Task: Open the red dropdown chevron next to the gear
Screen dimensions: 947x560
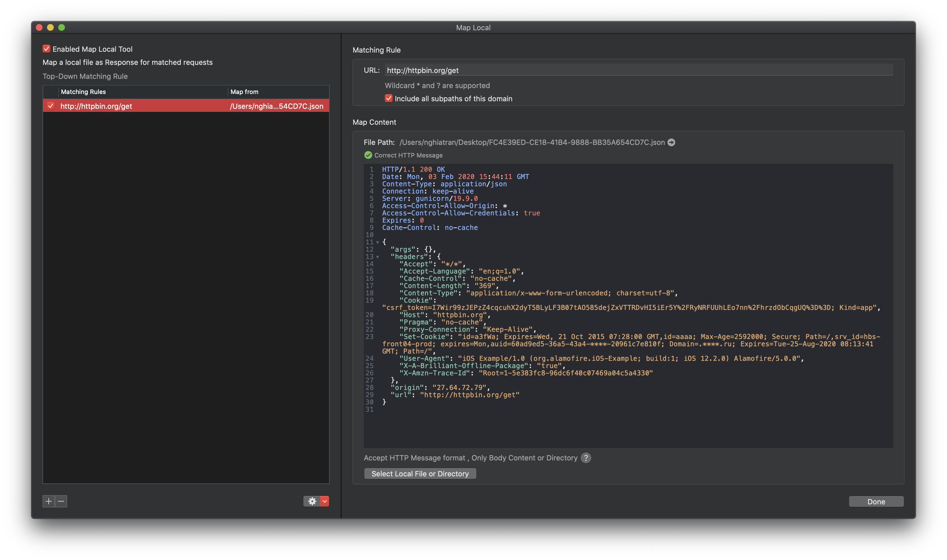Action: tap(324, 501)
